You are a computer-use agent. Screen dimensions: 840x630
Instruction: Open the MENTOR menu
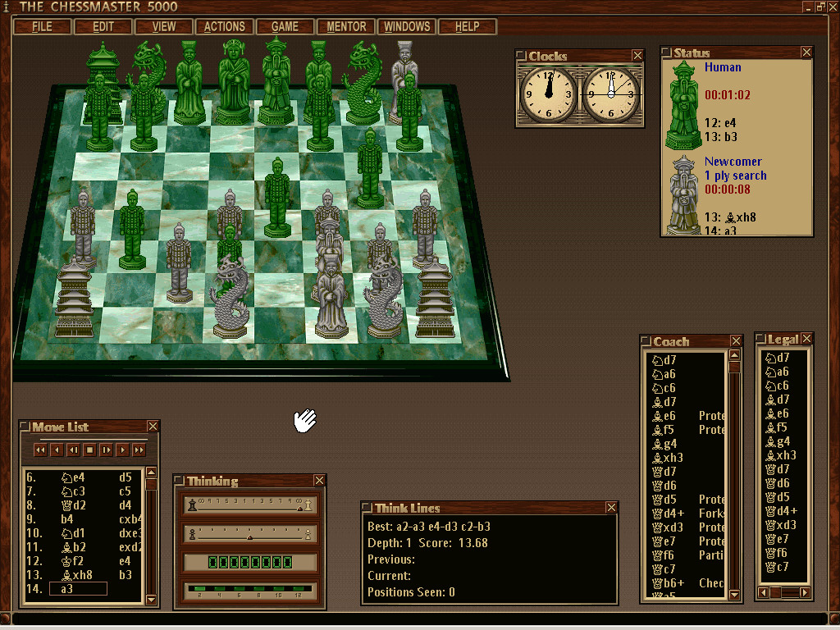click(346, 27)
